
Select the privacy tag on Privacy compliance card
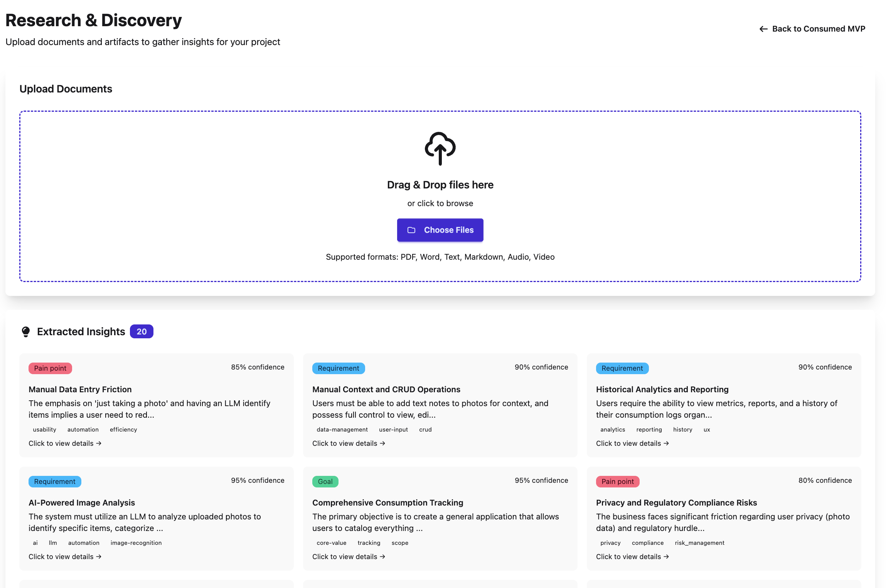click(x=610, y=543)
